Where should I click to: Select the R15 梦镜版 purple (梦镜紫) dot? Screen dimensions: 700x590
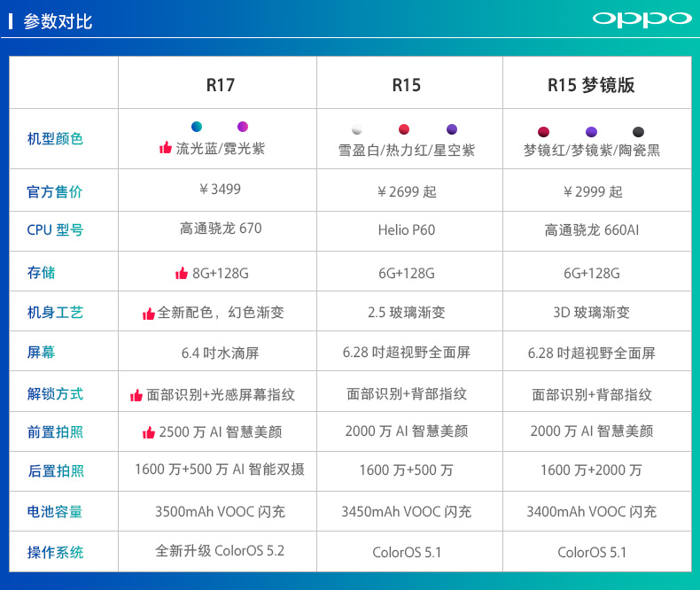pyautogui.click(x=591, y=132)
